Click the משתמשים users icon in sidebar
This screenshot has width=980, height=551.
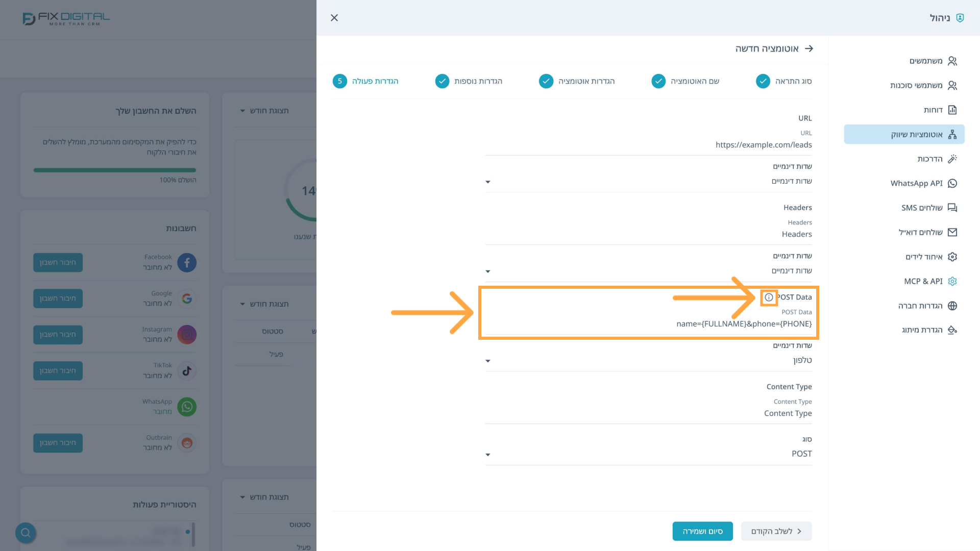click(x=952, y=61)
